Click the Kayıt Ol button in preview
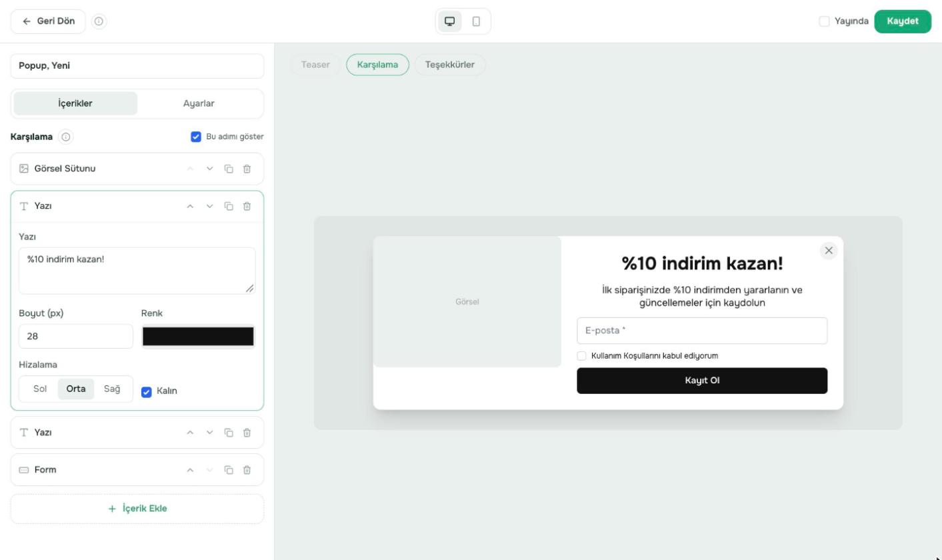The image size is (942, 560). pos(702,381)
